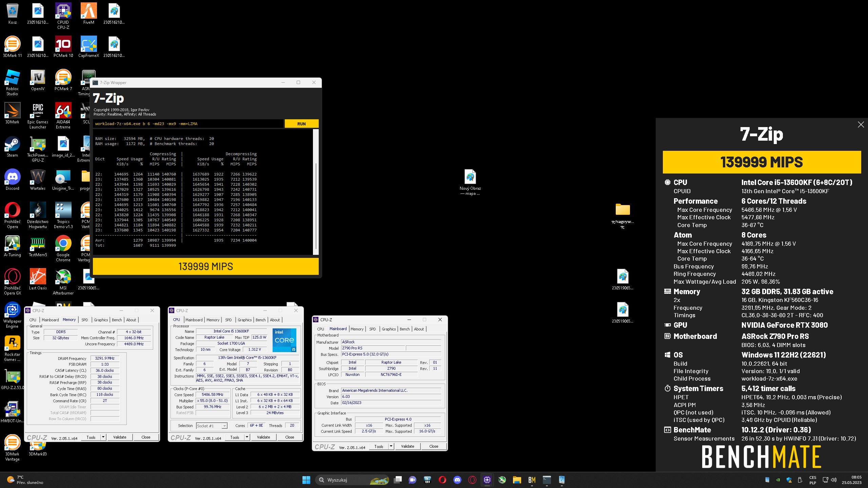
Task: Switch CES PLP keyboard language indicator
Action: click(x=813, y=480)
